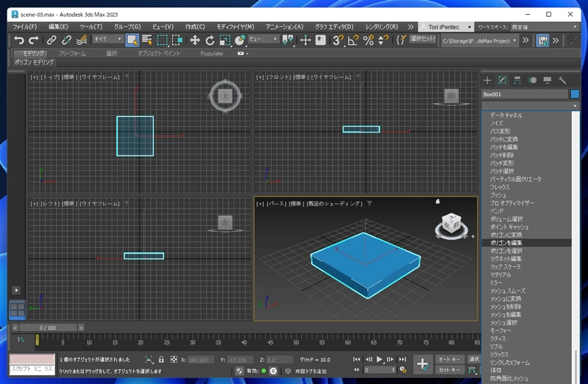588x384 pixels.
Task: Toggle the Angle Snap button
Action: pos(353,40)
